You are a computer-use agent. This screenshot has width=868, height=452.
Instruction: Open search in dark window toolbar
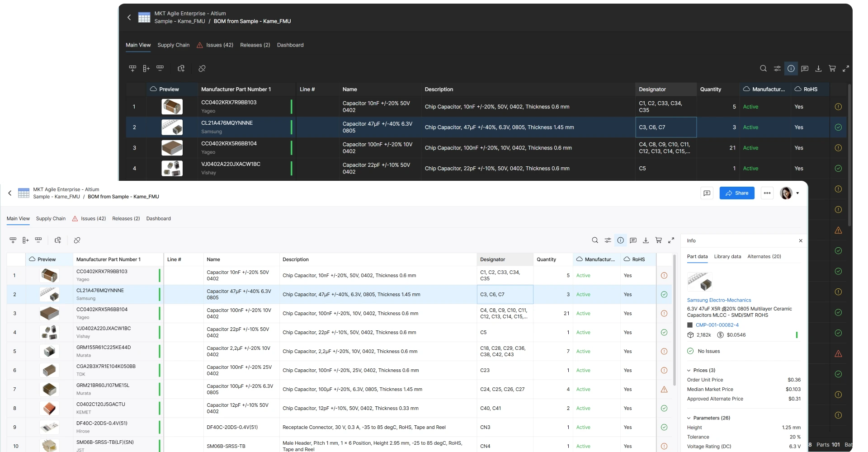tap(763, 68)
